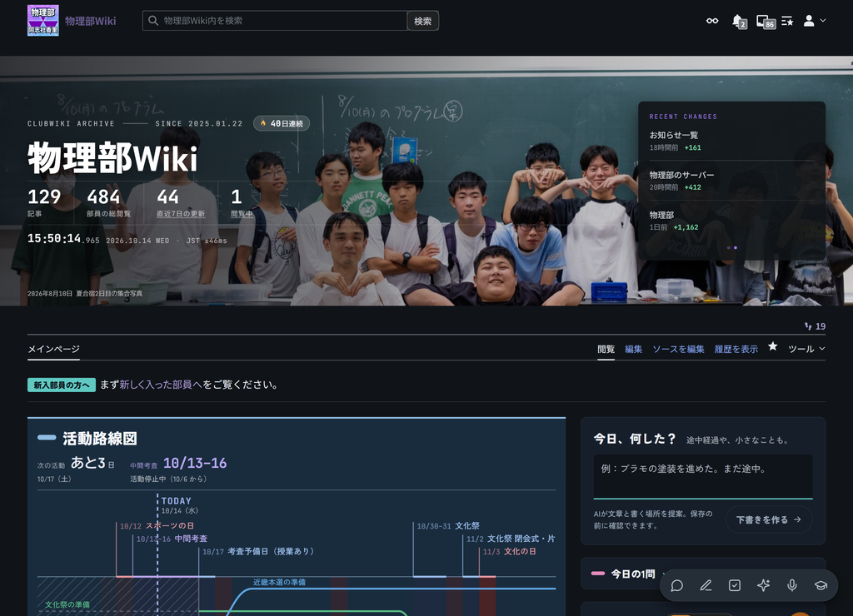This screenshot has height=616, width=853.
Task: Click the AI sparkle icon in floating bar
Action: tap(763, 585)
